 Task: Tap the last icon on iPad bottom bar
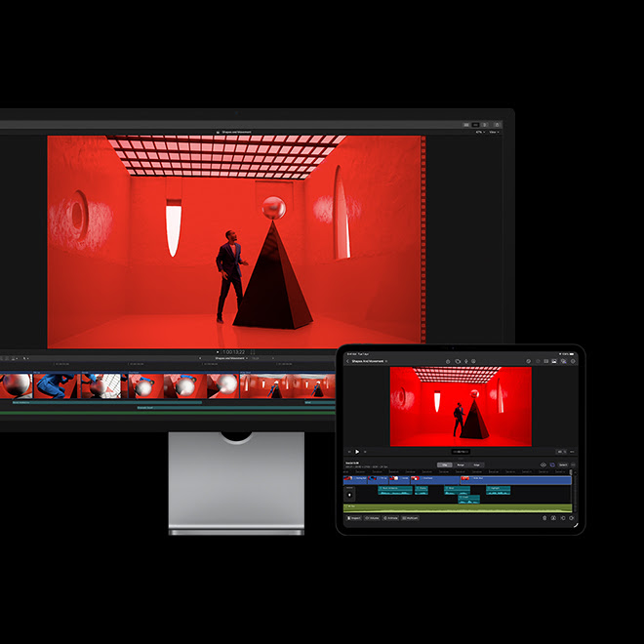[571, 518]
